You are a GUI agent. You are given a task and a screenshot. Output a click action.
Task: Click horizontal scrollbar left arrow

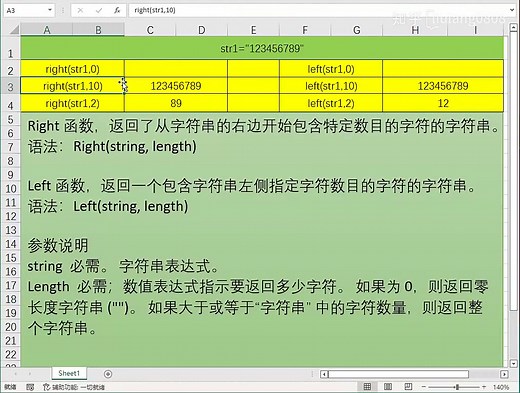[324, 374]
